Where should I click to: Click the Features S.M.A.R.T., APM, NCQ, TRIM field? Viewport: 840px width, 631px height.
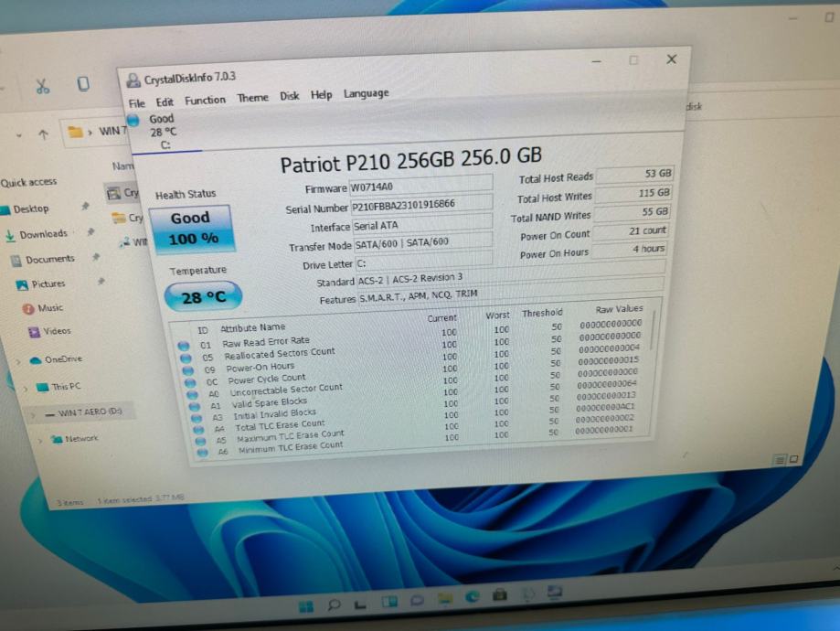[x=511, y=291]
